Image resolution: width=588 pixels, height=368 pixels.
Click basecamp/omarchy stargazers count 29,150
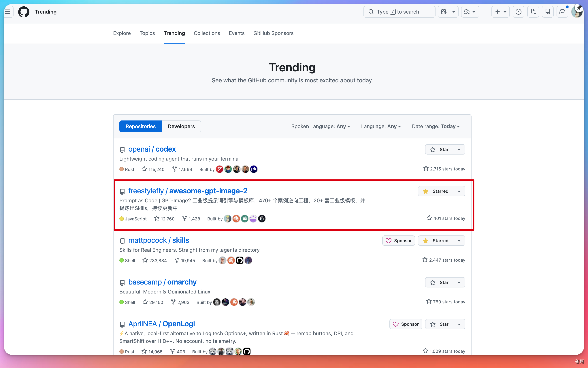[153, 302]
